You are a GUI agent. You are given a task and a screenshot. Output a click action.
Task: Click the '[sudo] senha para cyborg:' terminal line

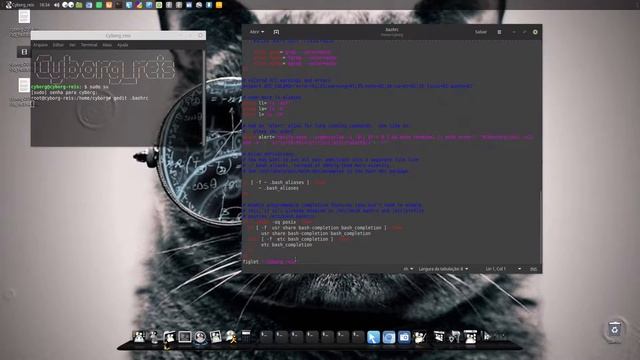pos(64,93)
